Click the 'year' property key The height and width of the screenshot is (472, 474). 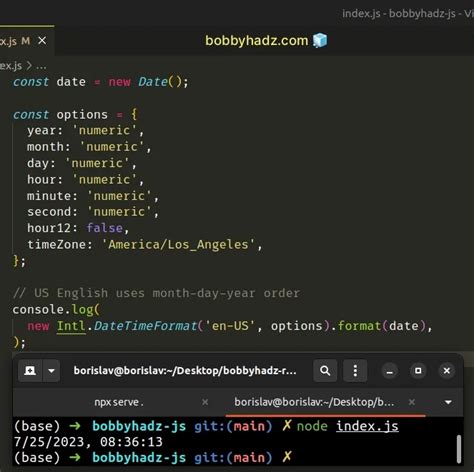[42, 130]
